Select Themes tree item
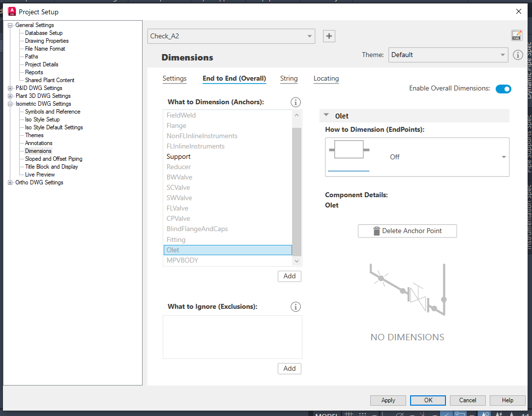This screenshot has height=416, width=532. tap(34, 135)
